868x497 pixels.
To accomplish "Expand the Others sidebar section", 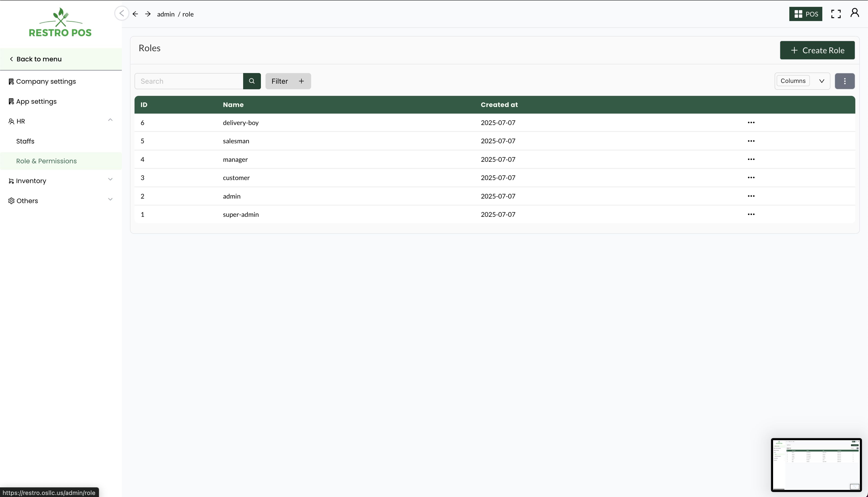I will pos(110,199).
